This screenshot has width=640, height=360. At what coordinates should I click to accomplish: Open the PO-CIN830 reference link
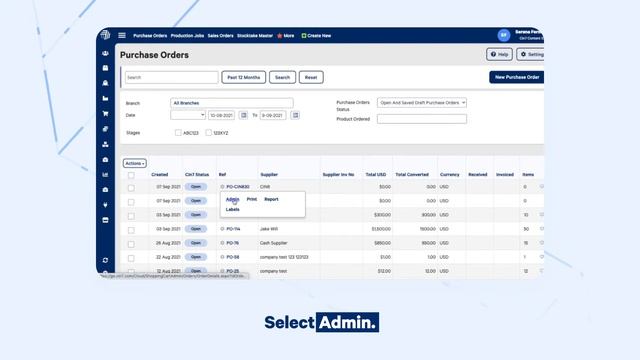[238, 187]
